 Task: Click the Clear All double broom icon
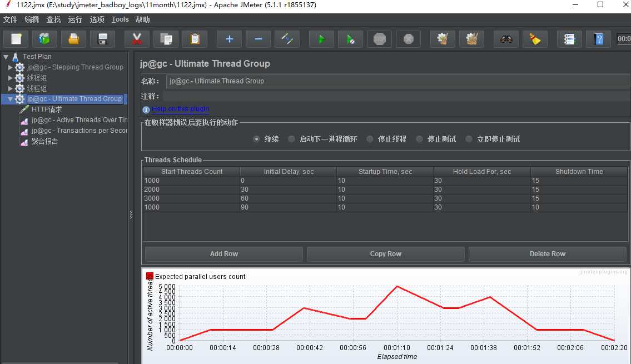tap(471, 39)
